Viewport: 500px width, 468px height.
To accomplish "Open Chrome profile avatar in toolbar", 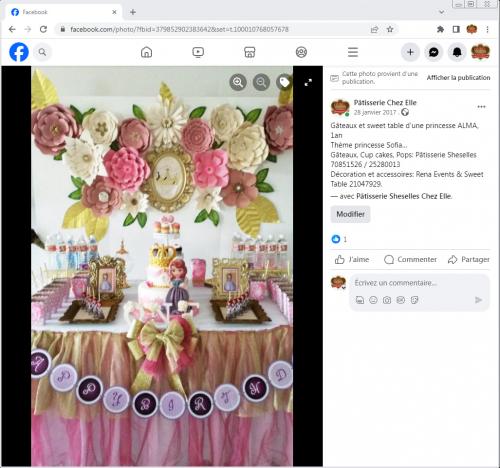I will (x=472, y=29).
